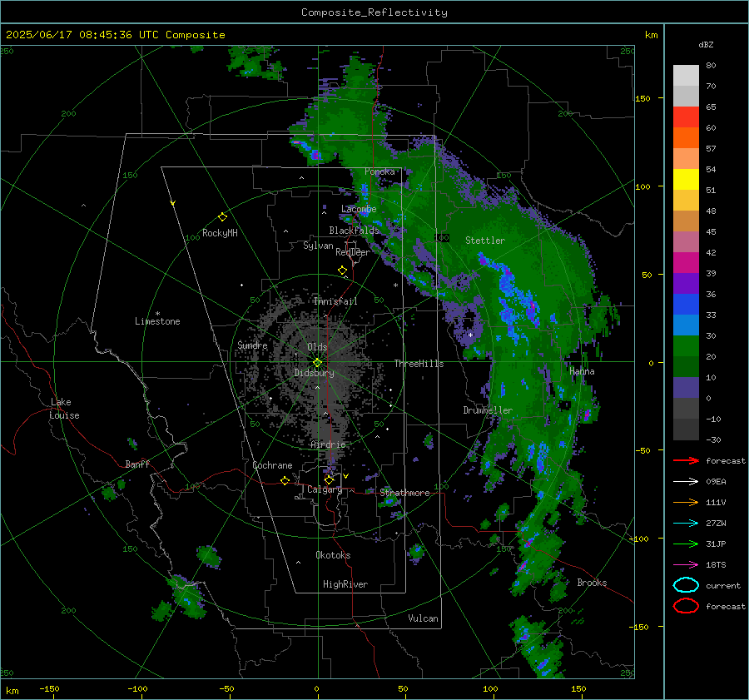Click the Banff label
This screenshot has width=749, height=700.
(137, 464)
